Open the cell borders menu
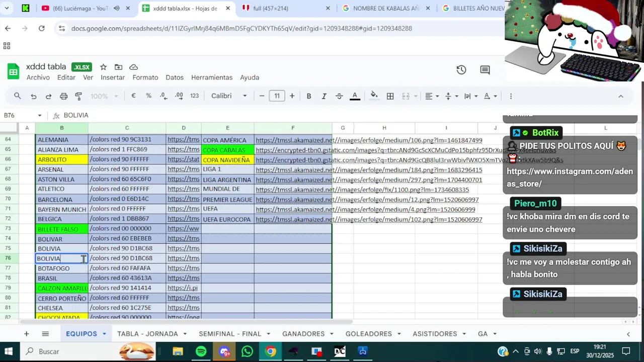 [390, 96]
